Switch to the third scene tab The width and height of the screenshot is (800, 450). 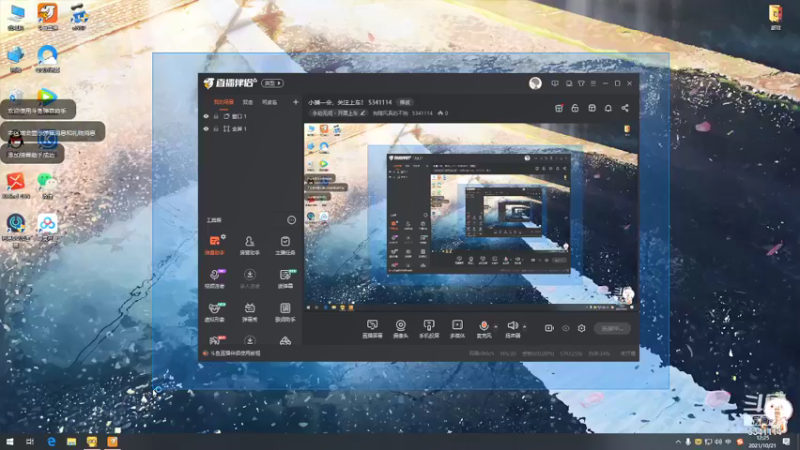269,102
